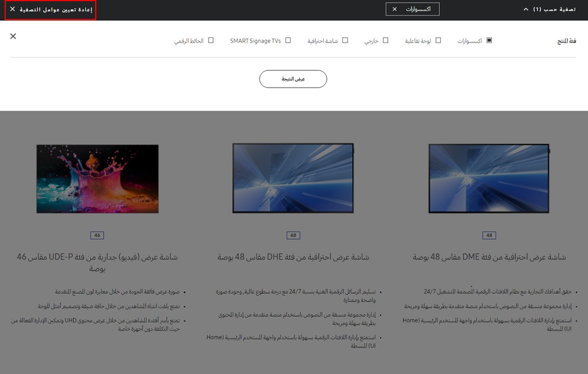588x374 pixels.
Task: Open the UDE-P 46 video wall image
Action: [97, 179]
